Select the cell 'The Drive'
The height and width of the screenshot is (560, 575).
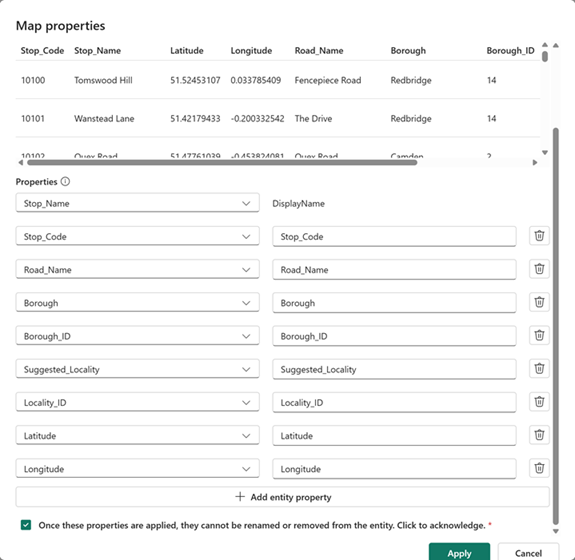(313, 118)
